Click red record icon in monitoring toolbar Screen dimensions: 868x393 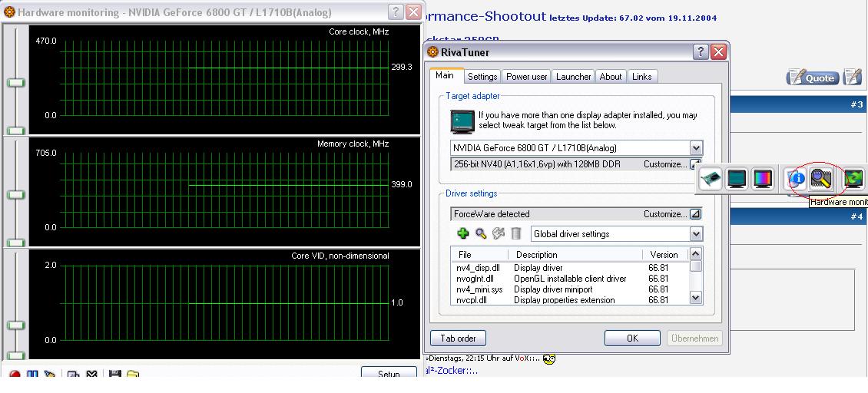[15, 375]
